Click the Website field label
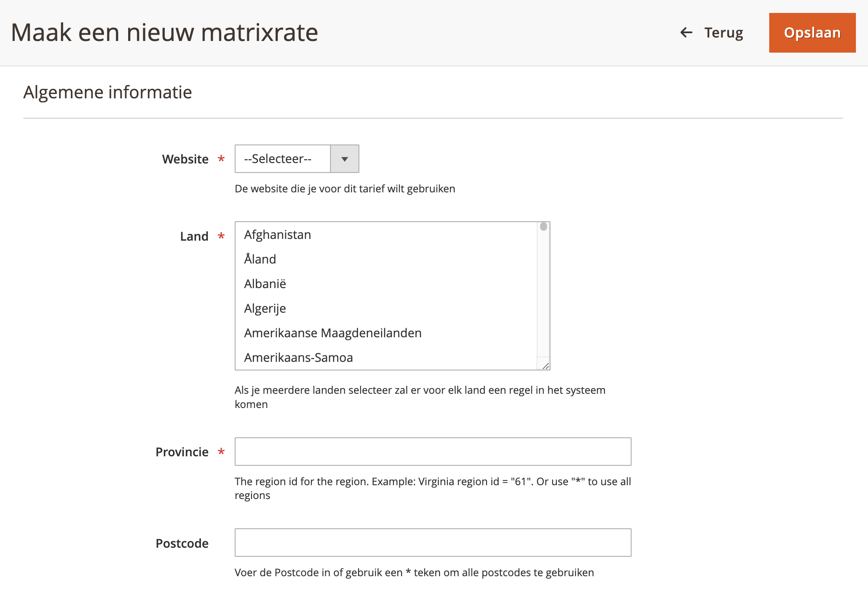The height and width of the screenshot is (590, 868). coord(185,159)
